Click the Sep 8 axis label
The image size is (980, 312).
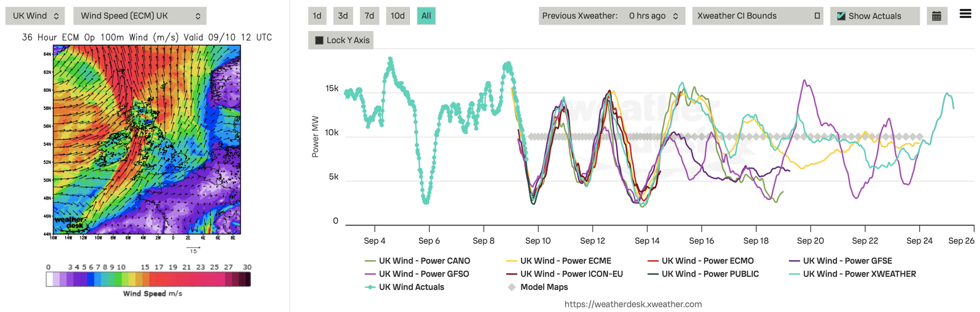tap(483, 241)
